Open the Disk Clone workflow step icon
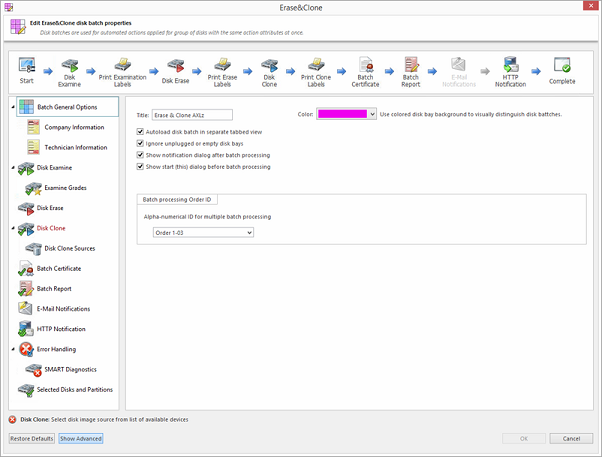The image size is (602, 457). click(270, 65)
